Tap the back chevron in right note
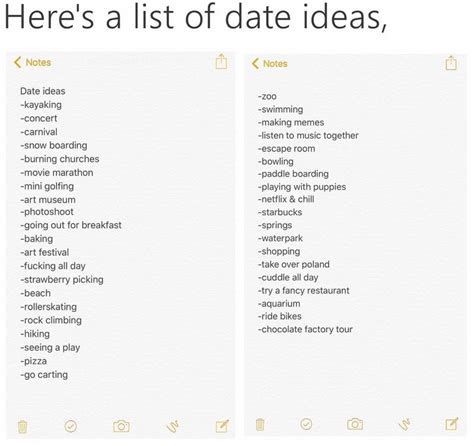Screen dimensions: 474x446 [x=255, y=64]
